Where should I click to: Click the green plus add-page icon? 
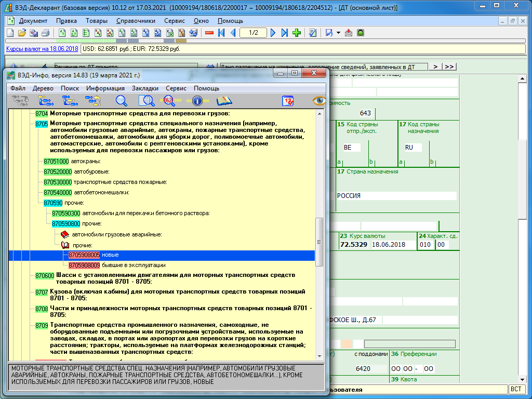coord(297,33)
